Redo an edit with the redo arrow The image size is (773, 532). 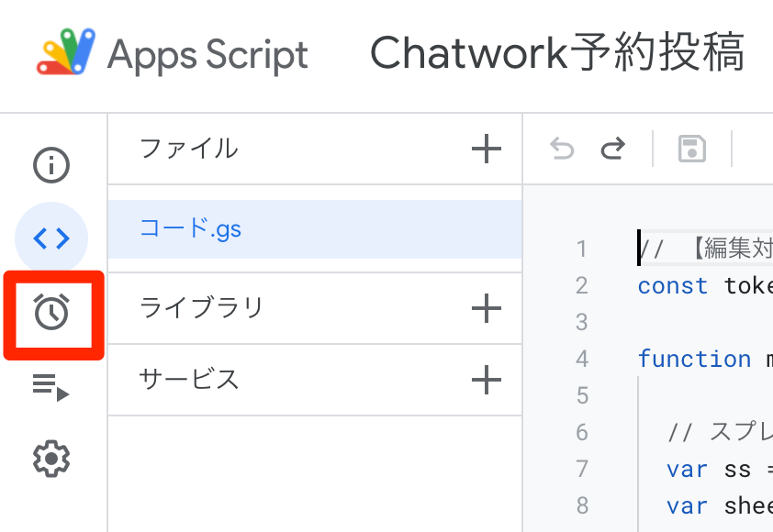[613, 149]
